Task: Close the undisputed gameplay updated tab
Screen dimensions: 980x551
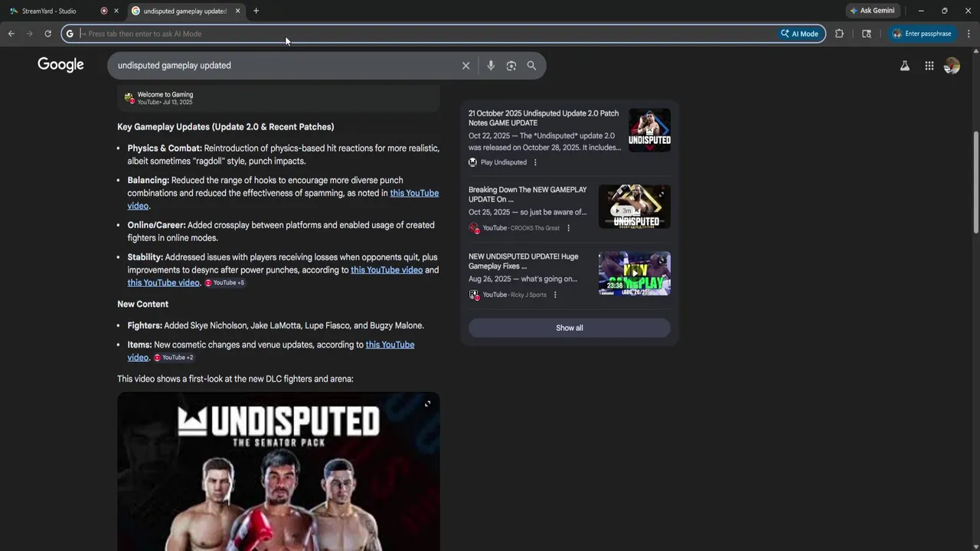Action: (x=237, y=11)
